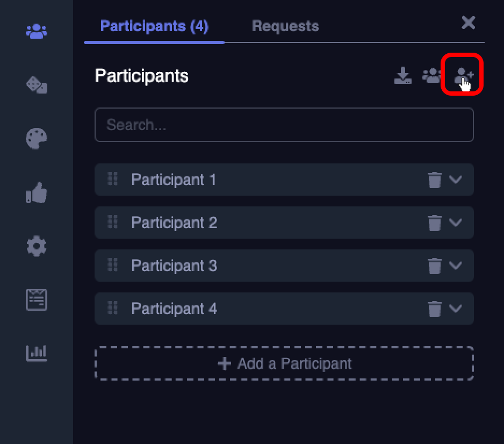Click Participant 2 drag handle
This screenshot has width=504, height=444.
[113, 221]
